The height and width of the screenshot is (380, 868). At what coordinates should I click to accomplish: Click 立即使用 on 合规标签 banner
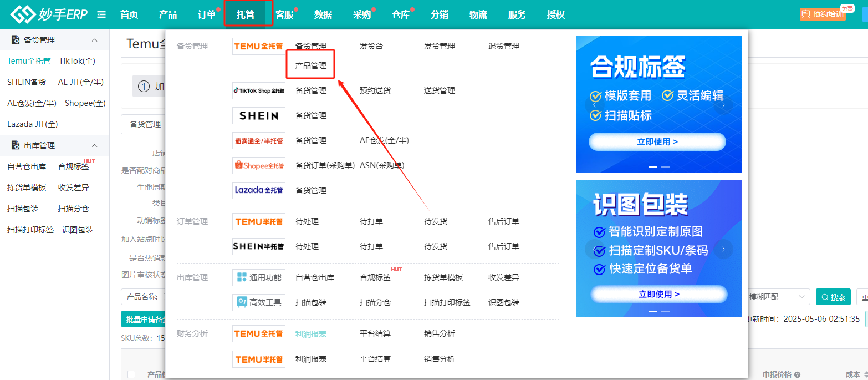tap(657, 141)
